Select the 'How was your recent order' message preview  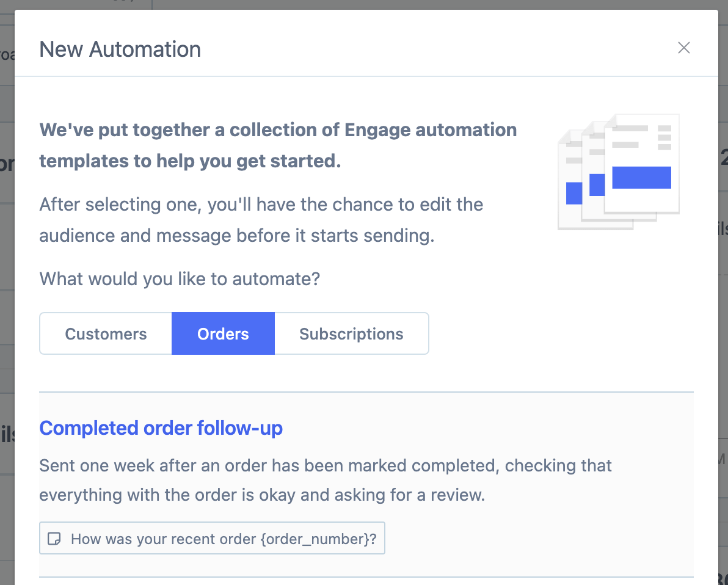click(x=212, y=538)
